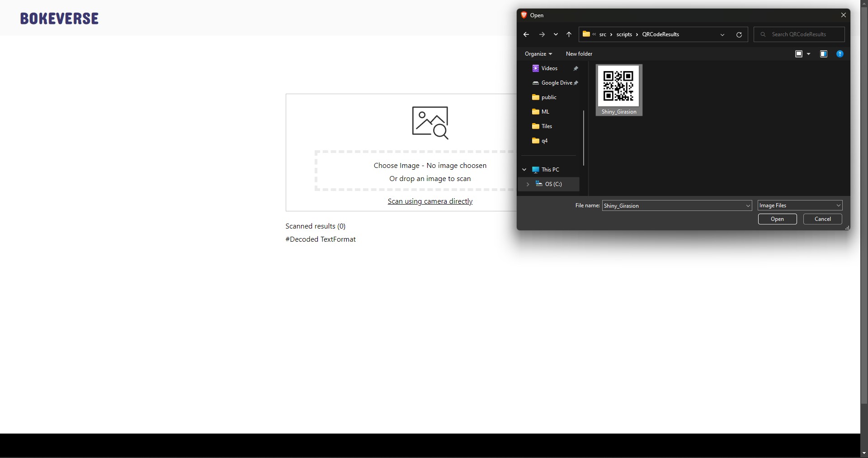Click the Search QRCodeResults field
The width and height of the screenshot is (868, 458).
pyautogui.click(x=799, y=34)
